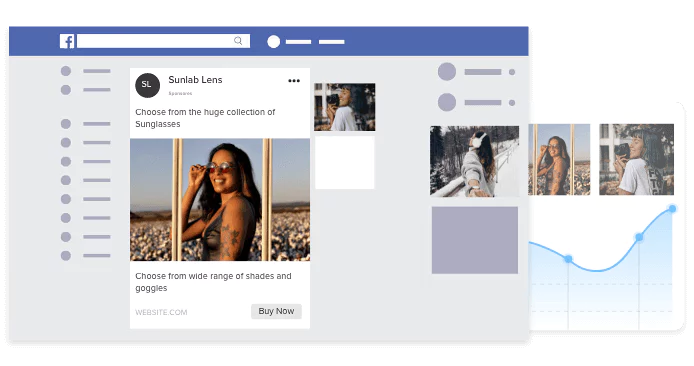
Task: Open the WEBSITE.COM link
Action: pyautogui.click(x=161, y=312)
